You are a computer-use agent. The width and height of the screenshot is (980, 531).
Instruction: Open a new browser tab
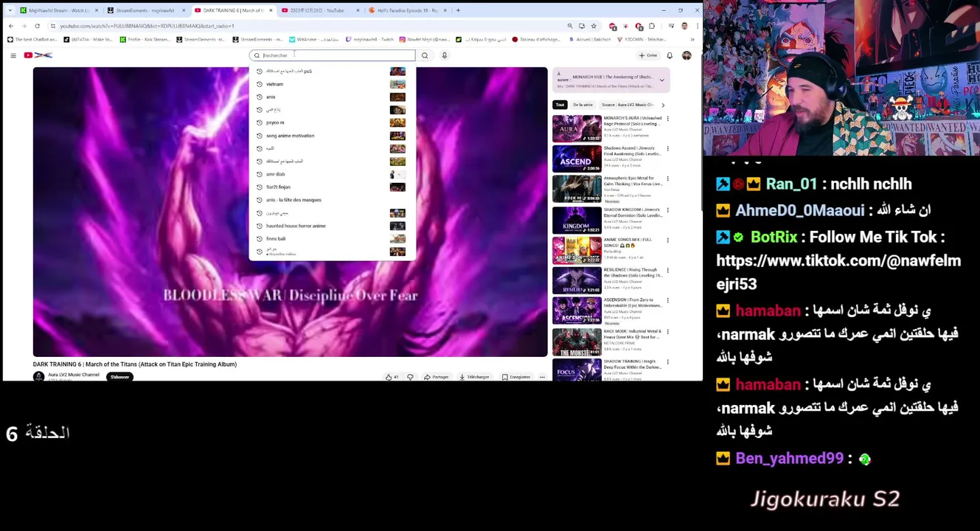[458, 10]
